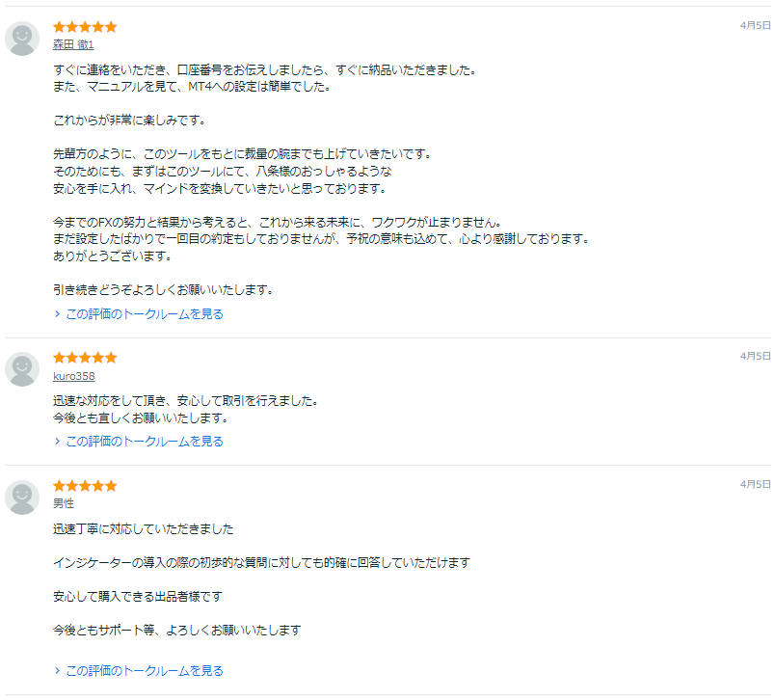Viewport: 775px width, 700px height.
Task: Click the five-star rating above 森田 徹1
Action: click(85, 27)
